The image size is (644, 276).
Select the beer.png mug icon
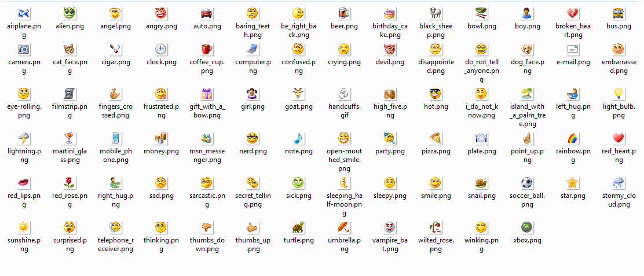(344, 14)
